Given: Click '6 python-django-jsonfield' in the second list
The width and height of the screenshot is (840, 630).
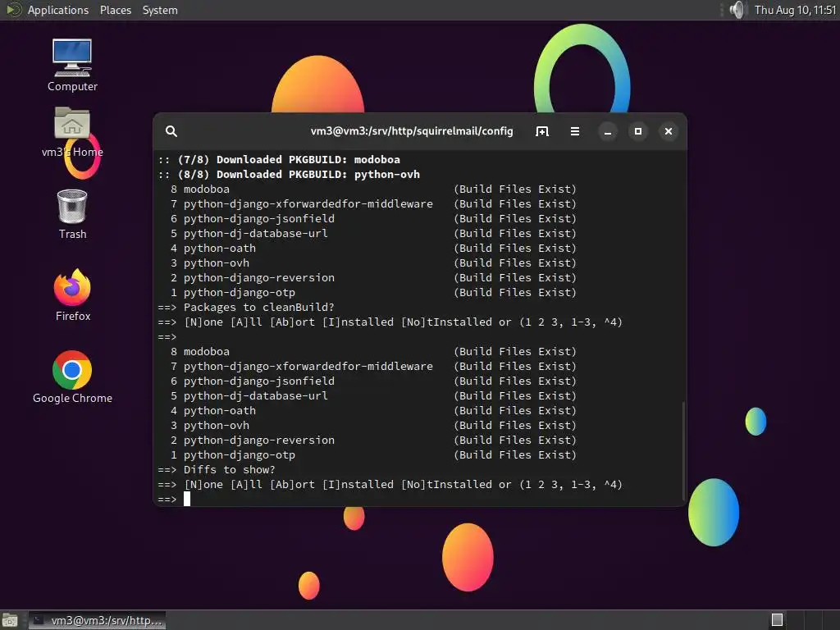Looking at the screenshot, I should 253,381.
